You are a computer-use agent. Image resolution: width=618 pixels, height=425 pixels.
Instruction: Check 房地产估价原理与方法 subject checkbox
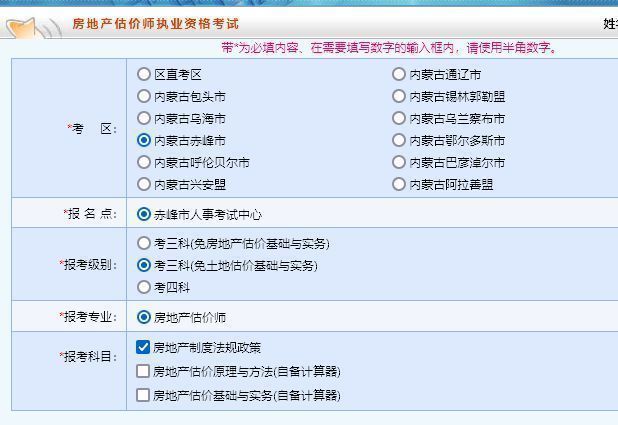tap(143, 371)
